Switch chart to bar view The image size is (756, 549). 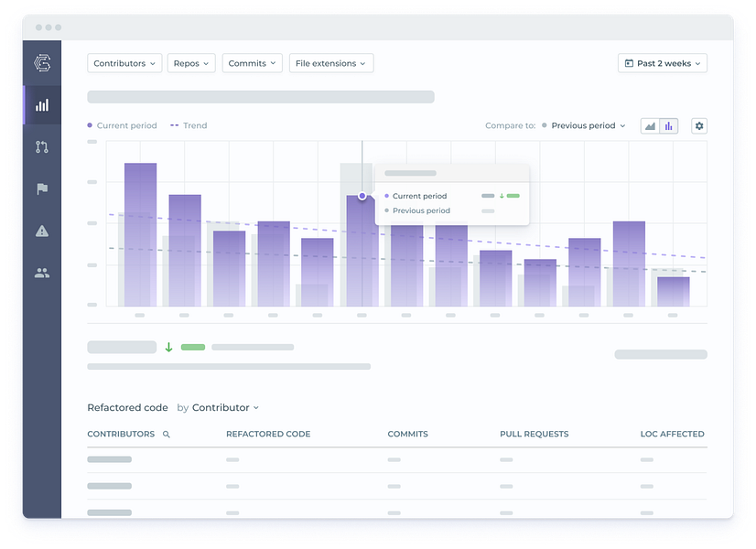pos(669,125)
